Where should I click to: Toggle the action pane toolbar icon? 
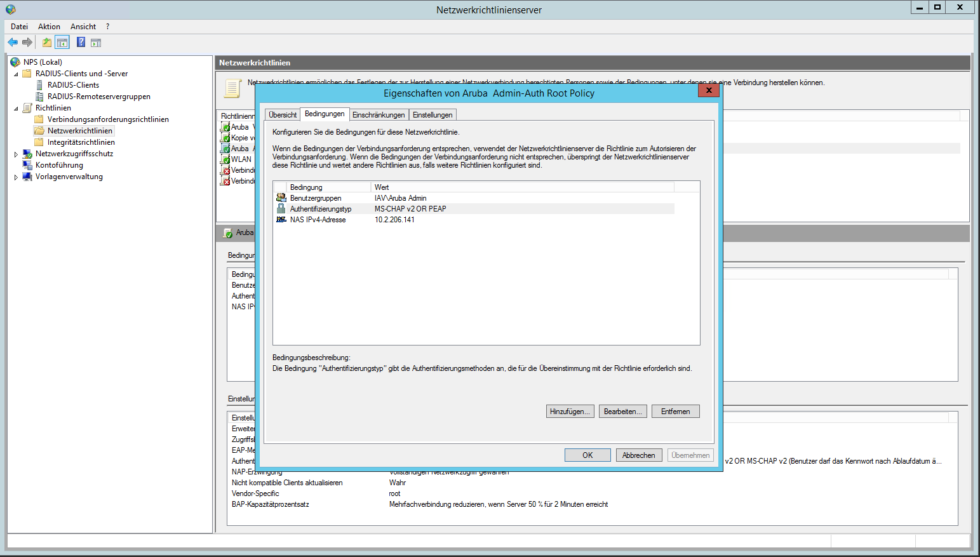pyautogui.click(x=96, y=43)
